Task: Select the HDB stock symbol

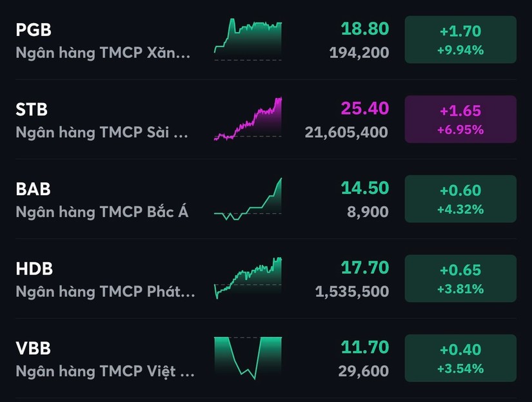Action: 34,269
